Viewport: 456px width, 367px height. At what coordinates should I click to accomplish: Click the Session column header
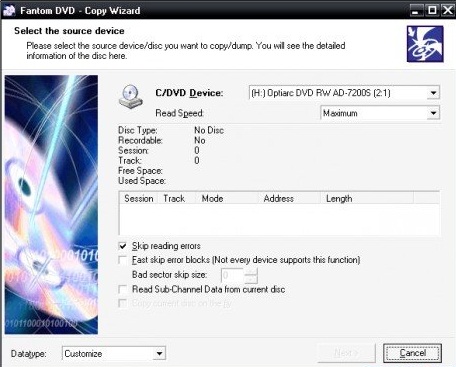[x=138, y=199]
